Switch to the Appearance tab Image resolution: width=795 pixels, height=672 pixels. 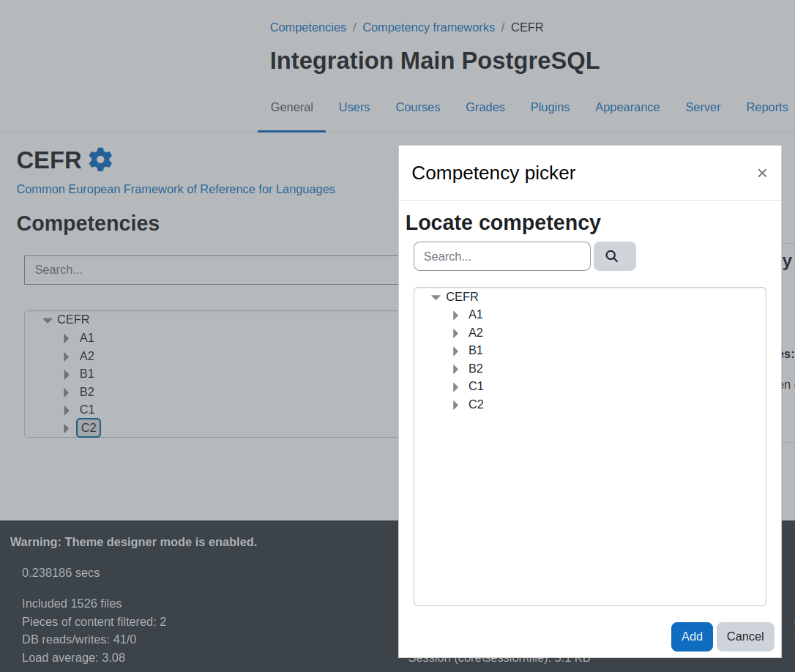(x=627, y=108)
